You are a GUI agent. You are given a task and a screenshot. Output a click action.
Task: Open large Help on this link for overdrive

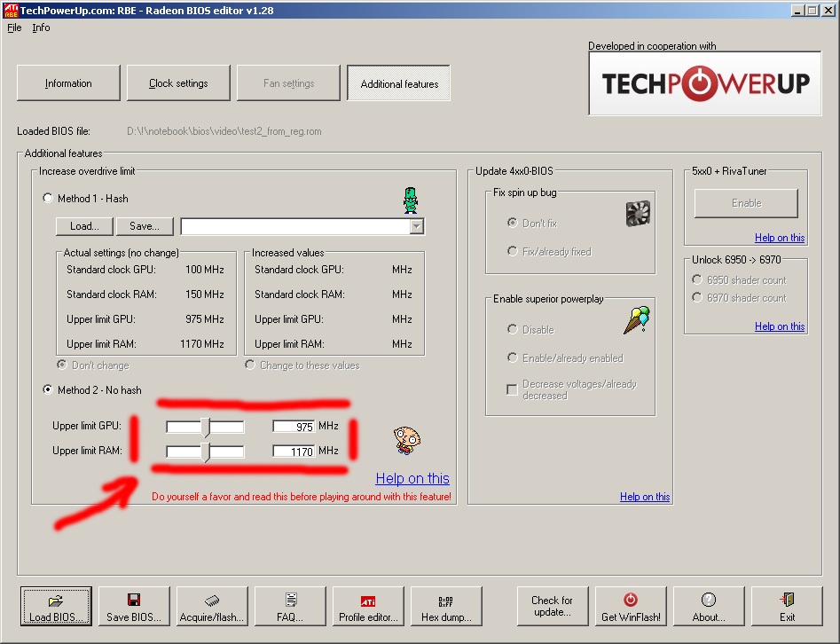(412, 478)
